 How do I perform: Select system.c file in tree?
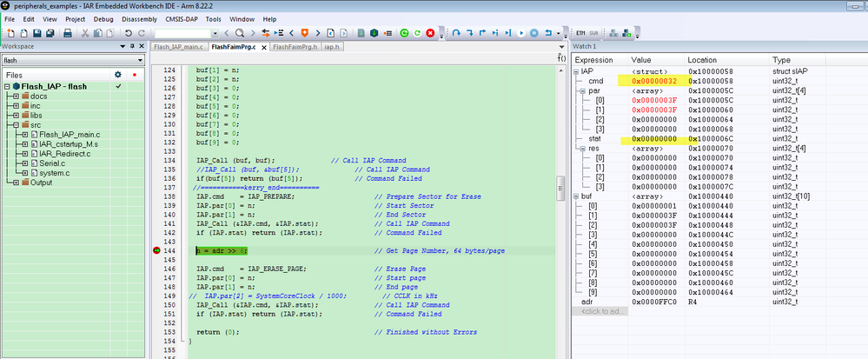tap(55, 173)
